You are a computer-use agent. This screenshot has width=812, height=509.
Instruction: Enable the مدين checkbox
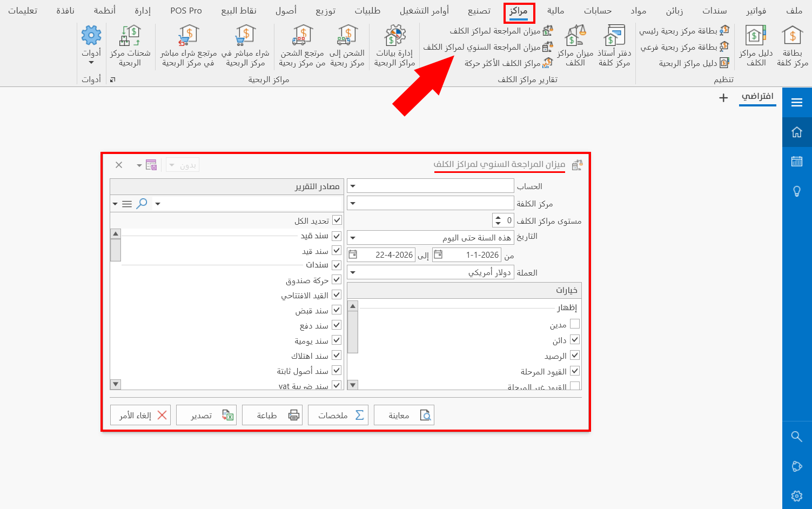coord(575,324)
